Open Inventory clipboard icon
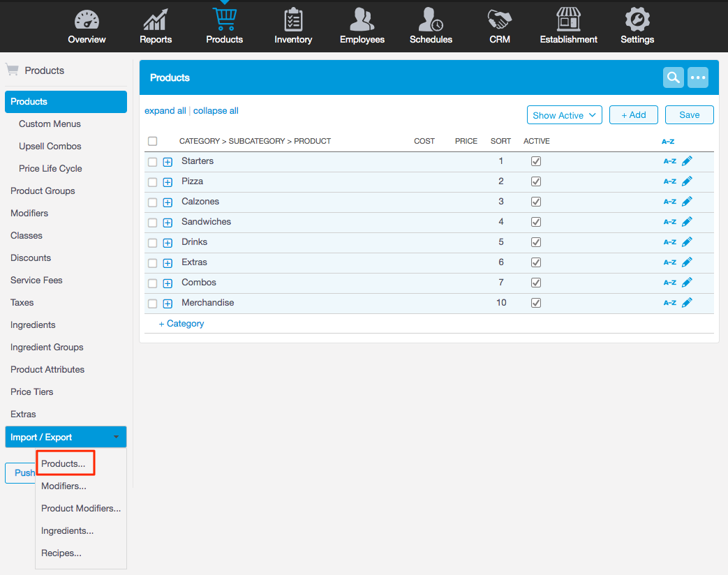728x575 pixels. tap(293, 20)
